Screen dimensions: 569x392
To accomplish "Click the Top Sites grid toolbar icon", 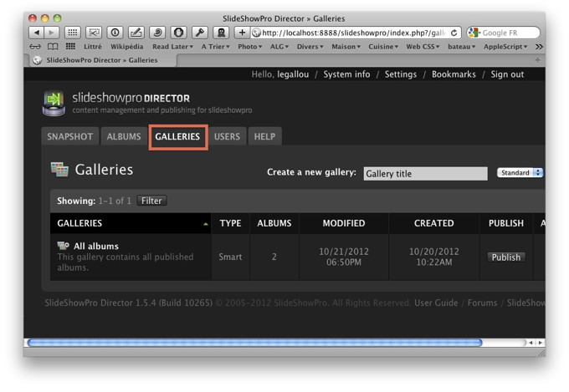I will pyautogui.click(x=73, y=33).
